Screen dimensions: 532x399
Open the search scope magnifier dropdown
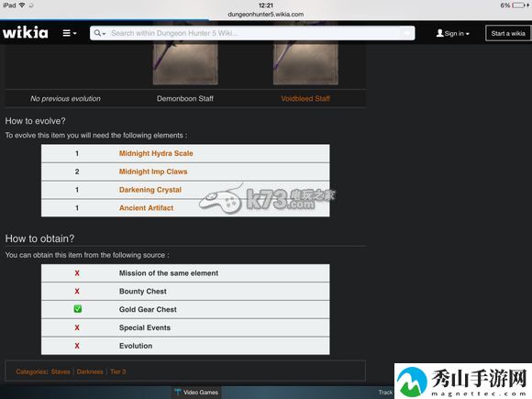(x=100, y=33)
